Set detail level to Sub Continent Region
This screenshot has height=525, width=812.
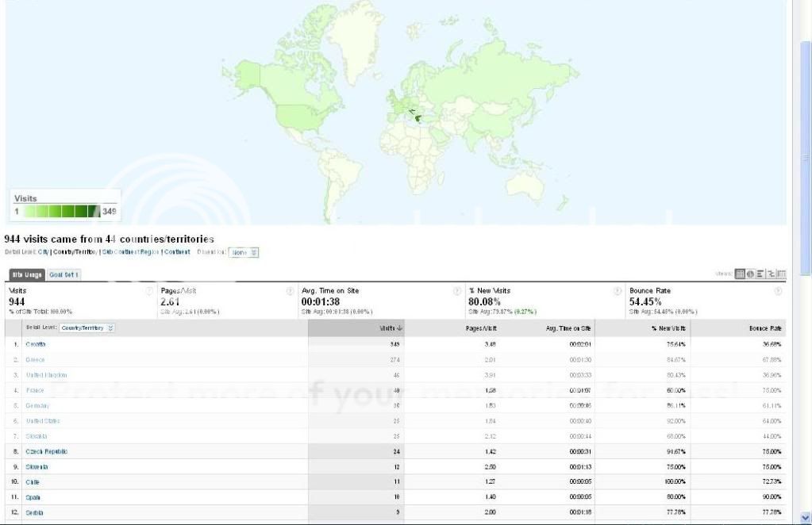(x=130, y=252)
